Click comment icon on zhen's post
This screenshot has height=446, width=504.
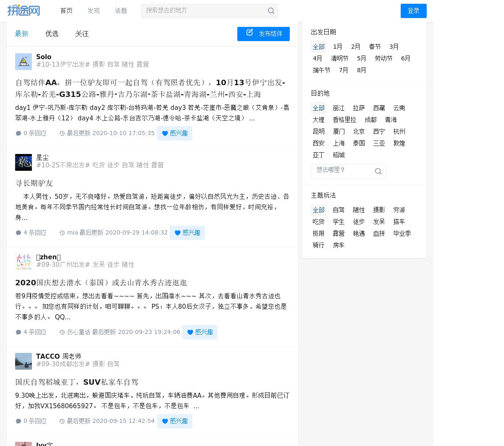coord(18,332)
